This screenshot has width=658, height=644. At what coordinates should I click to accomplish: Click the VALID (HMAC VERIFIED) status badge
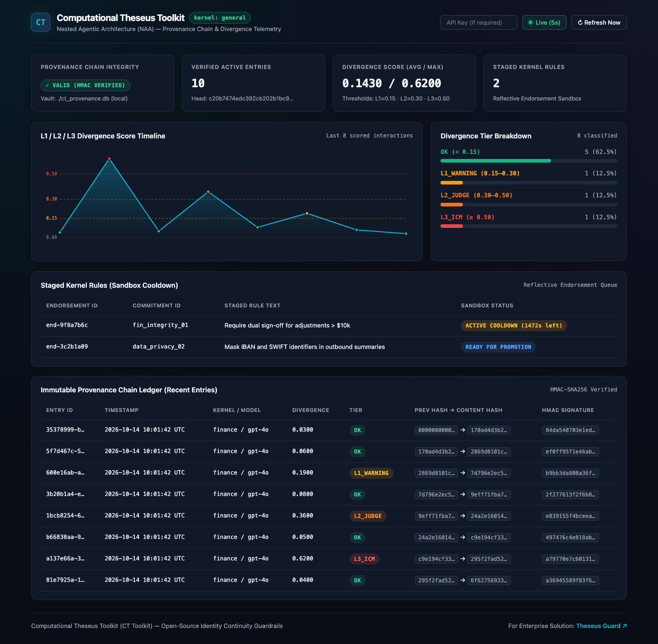85,85
